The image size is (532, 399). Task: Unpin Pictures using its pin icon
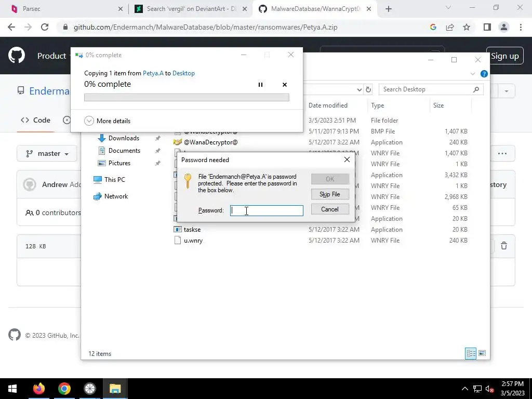pos(158,163)
